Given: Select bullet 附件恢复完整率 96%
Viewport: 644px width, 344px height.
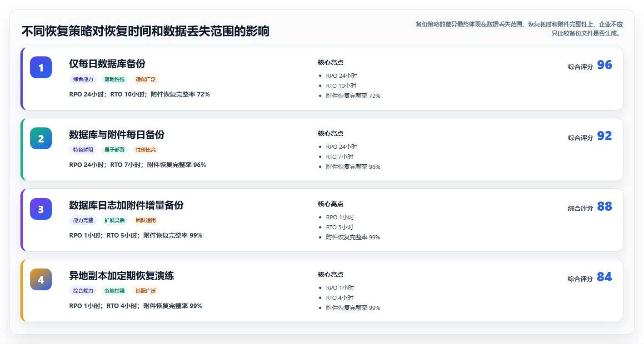Looking at the screenshot, I should click(x=353, y=167).
